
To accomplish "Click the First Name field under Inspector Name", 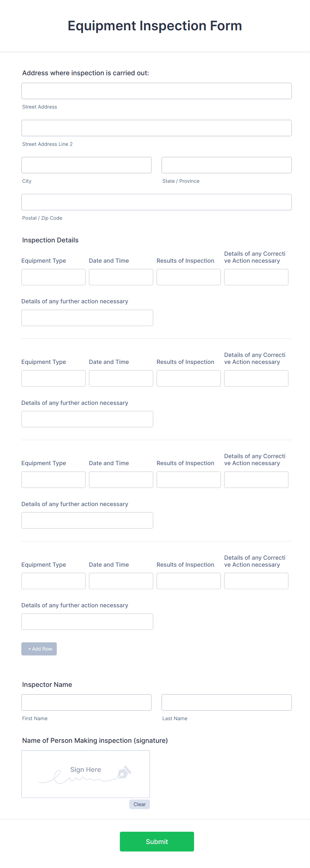I will click(86, 702).
